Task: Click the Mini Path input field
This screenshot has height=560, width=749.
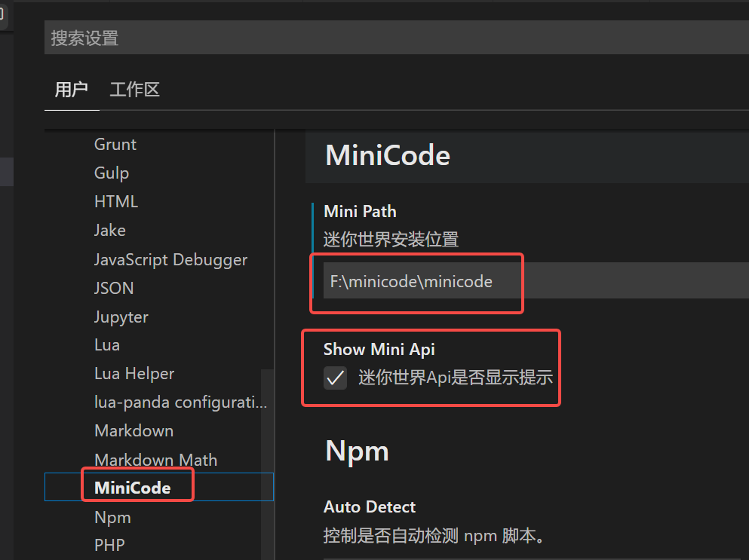Action: coord(536,280)
